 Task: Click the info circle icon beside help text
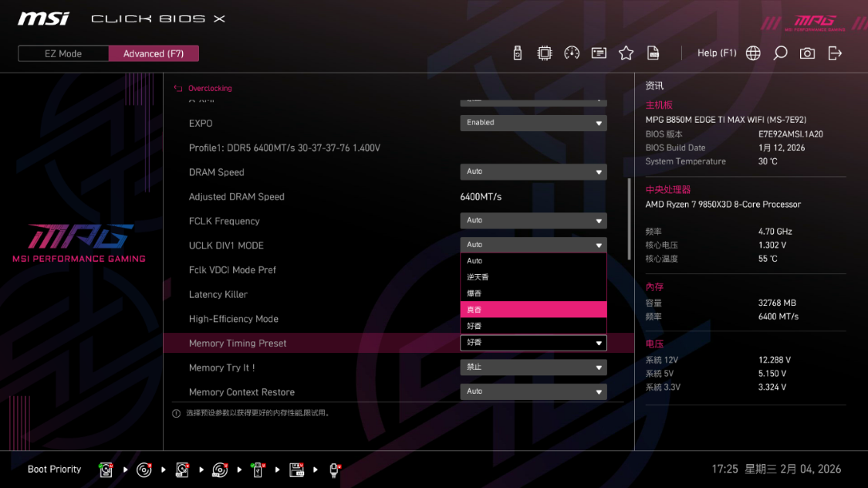click(x=176, y=413)
